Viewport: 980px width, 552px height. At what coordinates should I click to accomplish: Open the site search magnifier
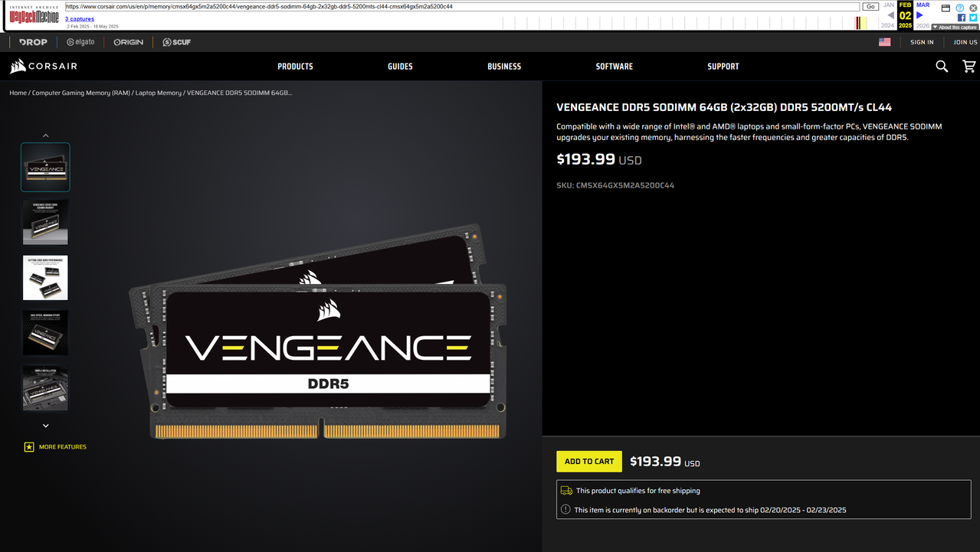click(x=942, y=67)
